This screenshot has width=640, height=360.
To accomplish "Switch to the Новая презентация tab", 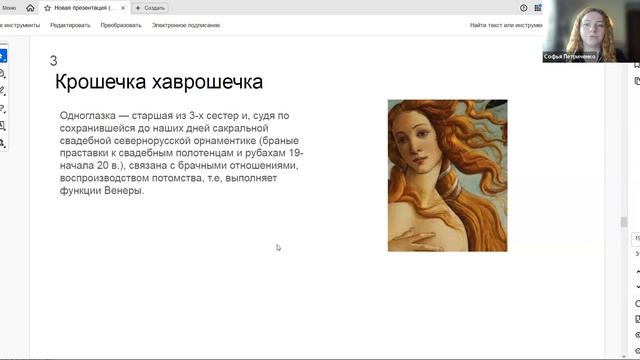I will click(85, 8).
